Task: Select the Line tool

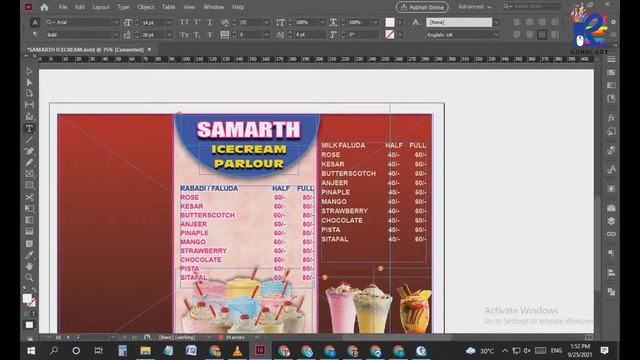Action: [29, 140]
